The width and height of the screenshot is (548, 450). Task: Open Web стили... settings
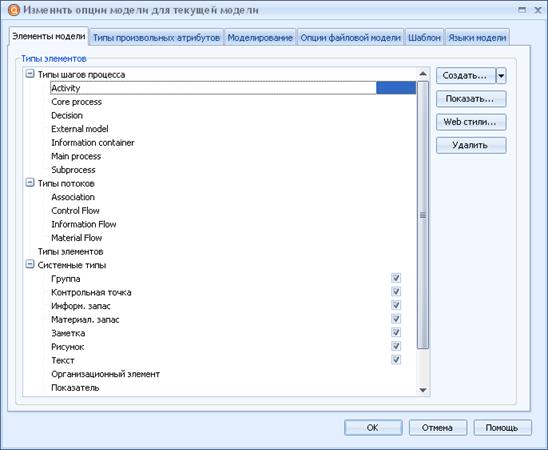click(471, 122)
